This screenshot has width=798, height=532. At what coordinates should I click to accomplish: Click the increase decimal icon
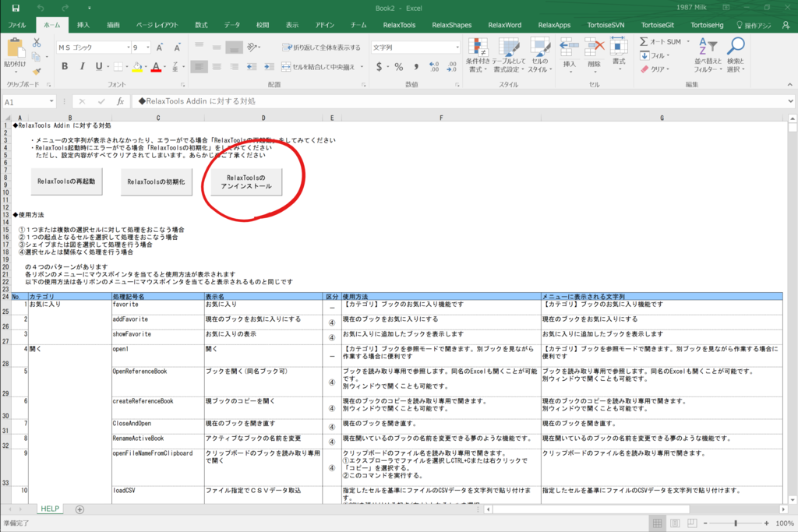tap(434, 67)
